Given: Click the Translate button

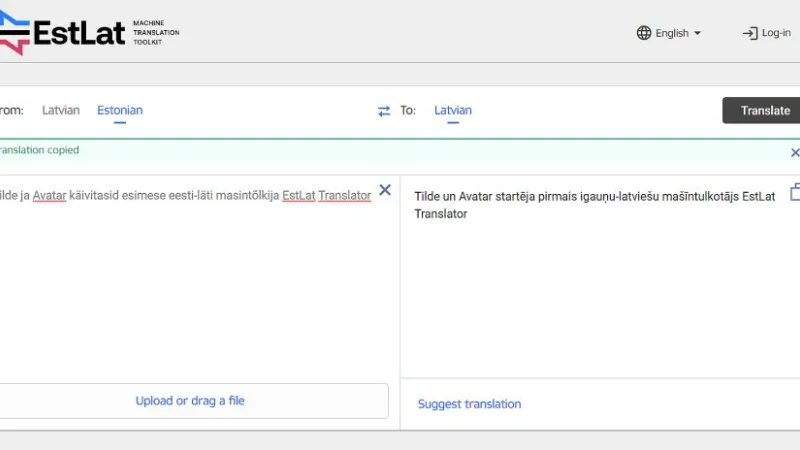Looking at the screenshot, I should pos(761,110).
